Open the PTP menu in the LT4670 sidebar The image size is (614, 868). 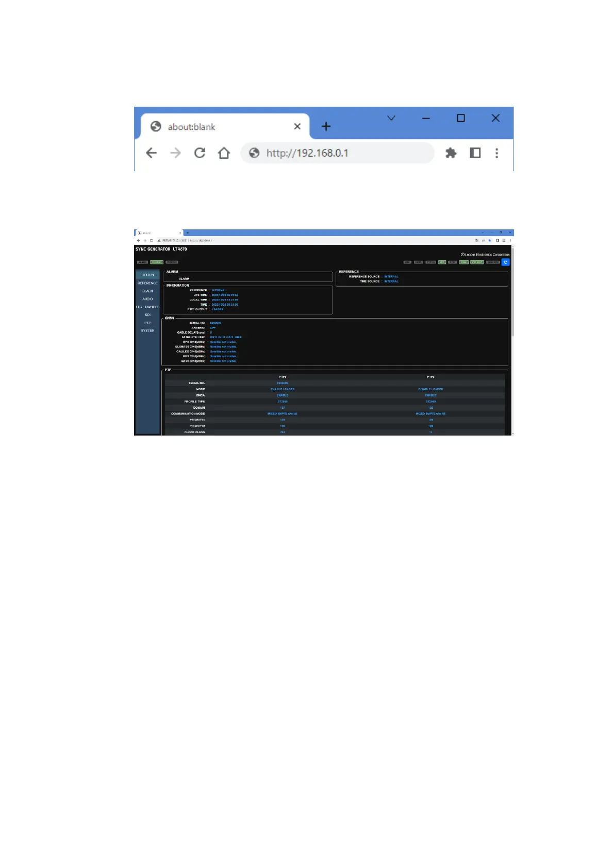(147, 323)
